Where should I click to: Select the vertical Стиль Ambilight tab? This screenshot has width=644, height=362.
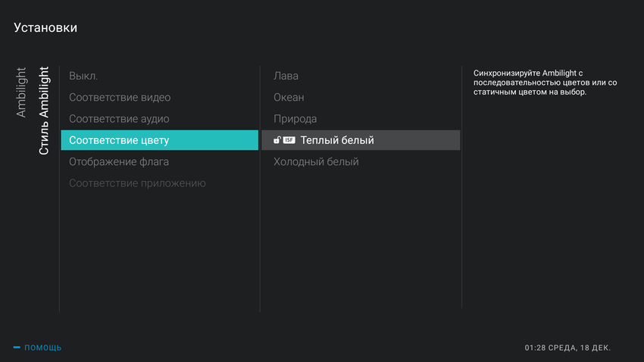(44, 111)
